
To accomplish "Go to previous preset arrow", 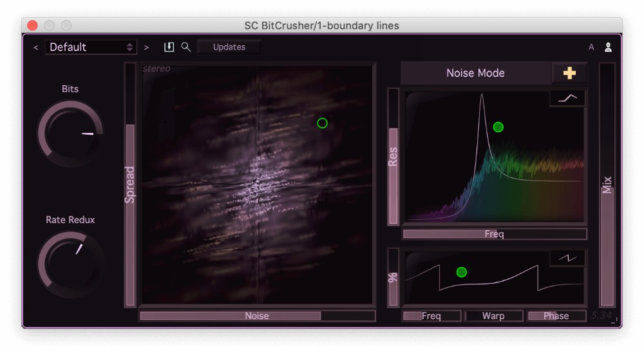I will [x=36, y=47].
